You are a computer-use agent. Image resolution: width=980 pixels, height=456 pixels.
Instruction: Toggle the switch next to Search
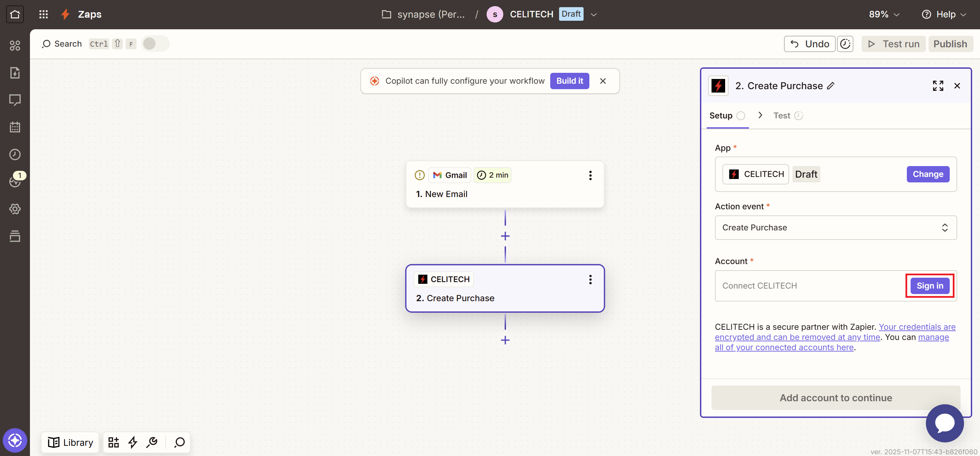point(155,44)
